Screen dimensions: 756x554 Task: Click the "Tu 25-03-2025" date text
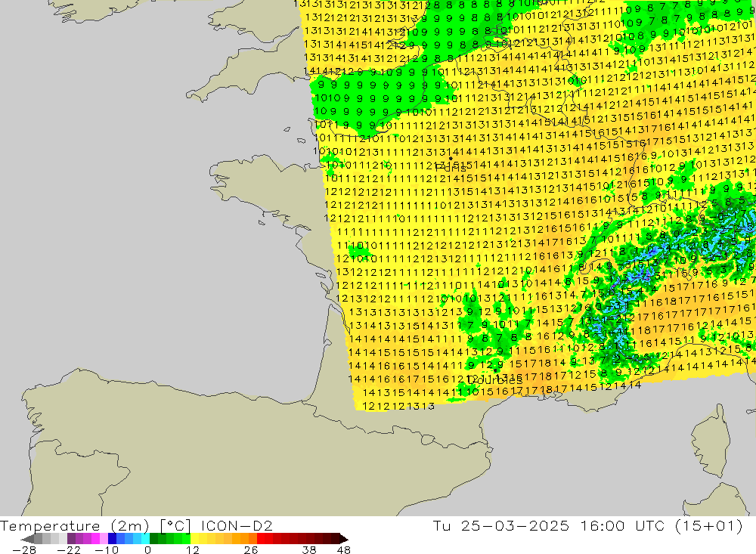[x=501, y=525]
